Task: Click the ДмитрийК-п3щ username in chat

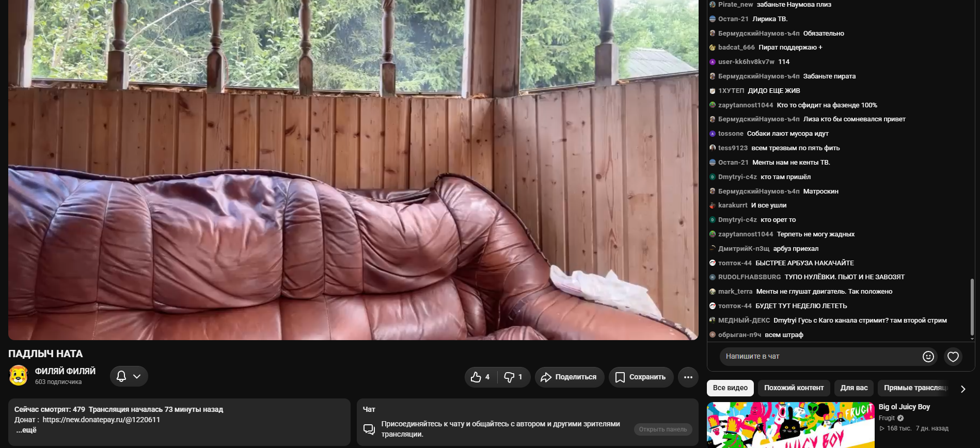Action: point(744,249)
